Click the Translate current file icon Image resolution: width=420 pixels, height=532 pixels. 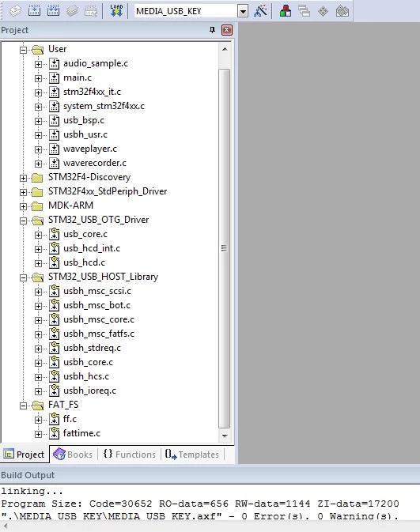click(x=15, y=11)
